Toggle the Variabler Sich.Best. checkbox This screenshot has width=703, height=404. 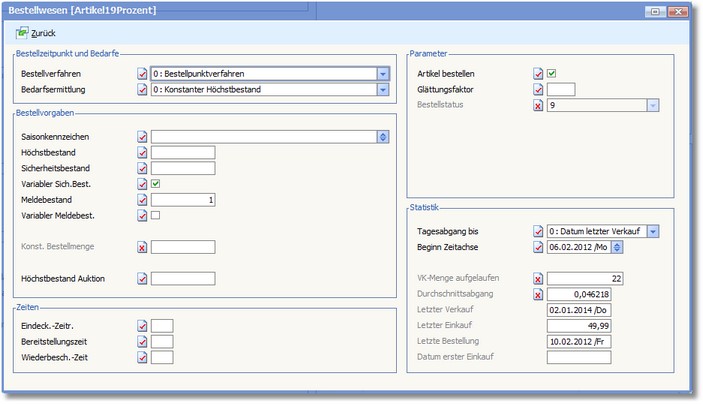(x=156, y=184)
